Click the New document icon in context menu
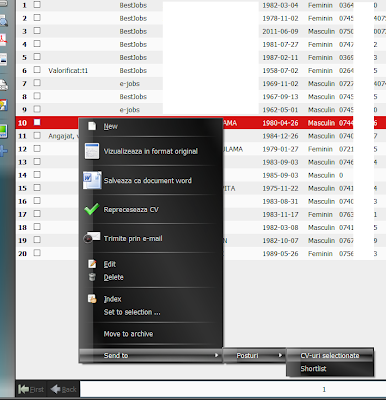Viewport: 386px width, 400px height. (92, 126)
